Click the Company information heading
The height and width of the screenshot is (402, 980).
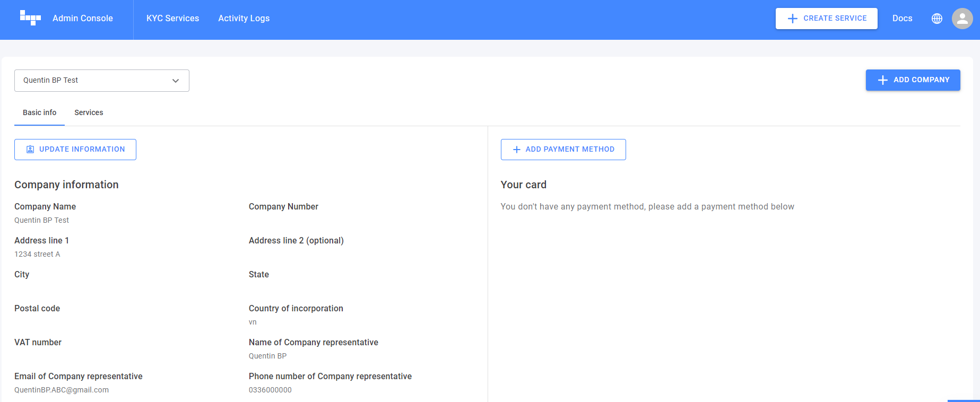pyautogui.click(x=66, y=185)
